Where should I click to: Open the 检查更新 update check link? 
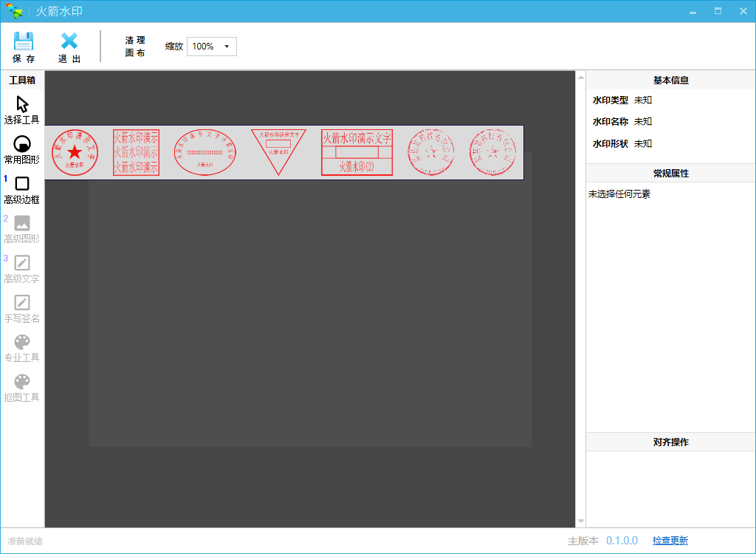coord(670,541)
